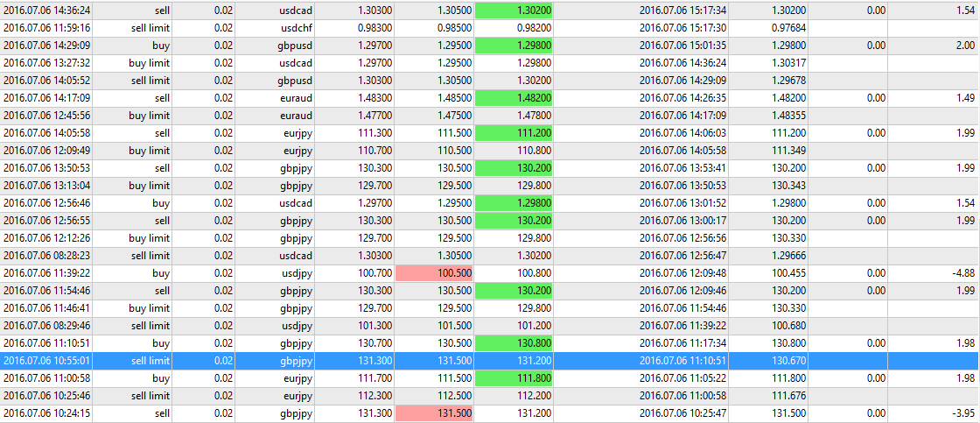Click the 110.700 open price cell
The width and height of the screenshot is (980, 423).
coord(375,151)
